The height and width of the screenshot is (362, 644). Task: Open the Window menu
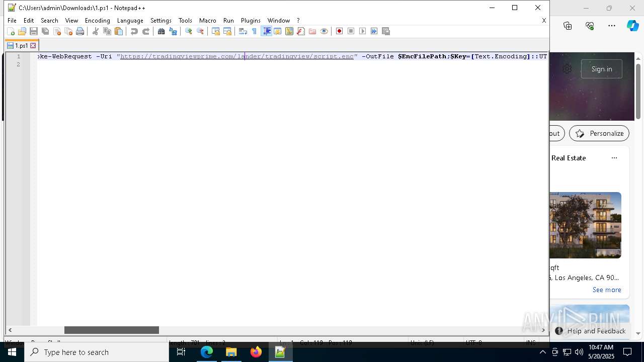pos(279,21)
